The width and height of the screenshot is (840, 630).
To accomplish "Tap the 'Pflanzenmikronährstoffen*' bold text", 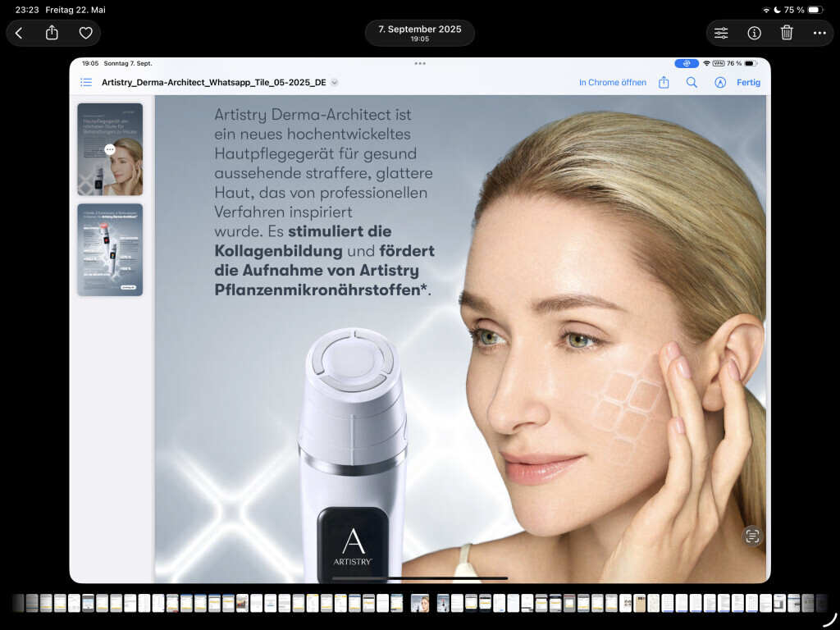I will (x=321, y=290).
